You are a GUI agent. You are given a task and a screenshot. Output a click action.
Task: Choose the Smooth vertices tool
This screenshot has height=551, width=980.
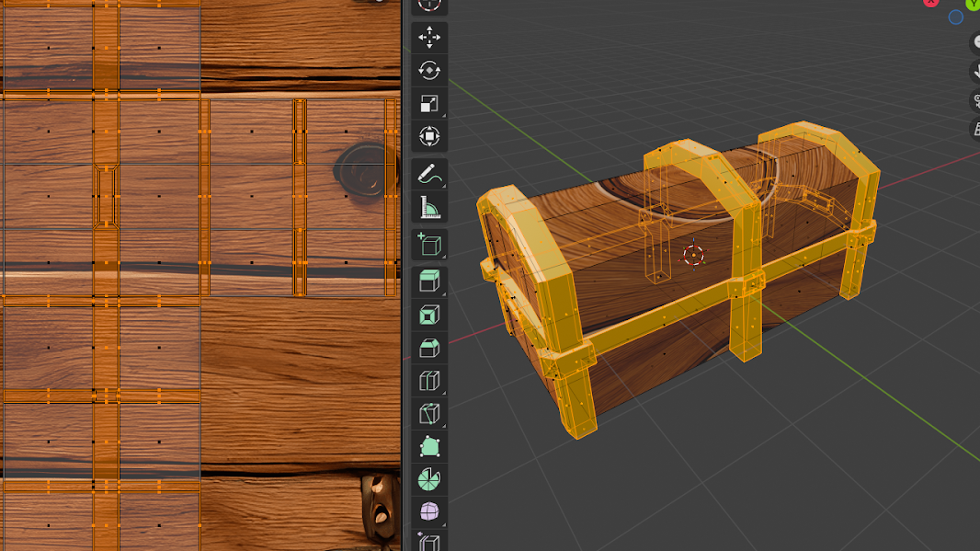click(428, 512)
